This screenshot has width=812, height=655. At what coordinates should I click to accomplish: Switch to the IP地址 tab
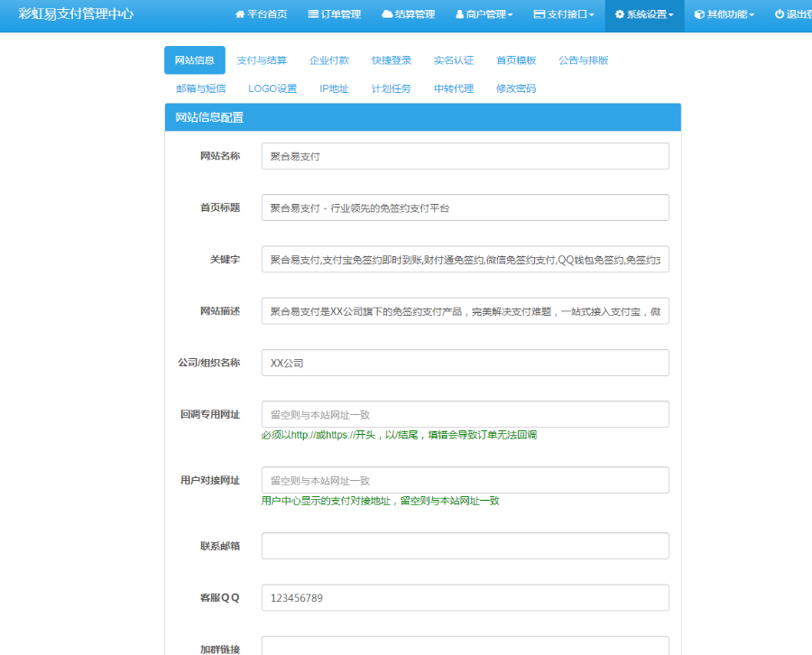(x=334, y=88)
